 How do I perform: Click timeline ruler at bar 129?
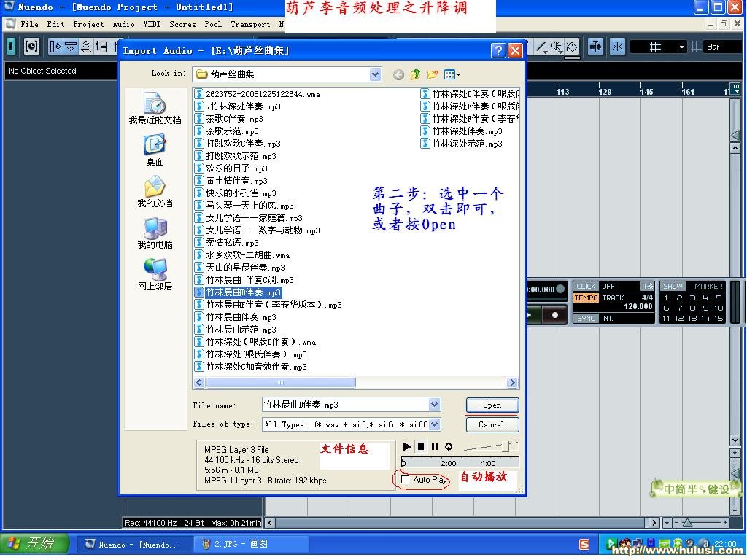(x=605, y=91)
